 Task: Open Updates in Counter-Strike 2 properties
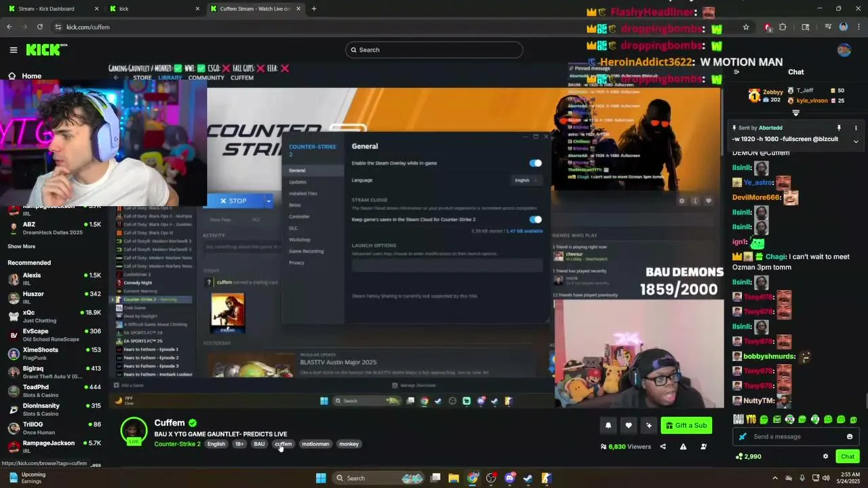pyautogui.click(x=298, y=182)
